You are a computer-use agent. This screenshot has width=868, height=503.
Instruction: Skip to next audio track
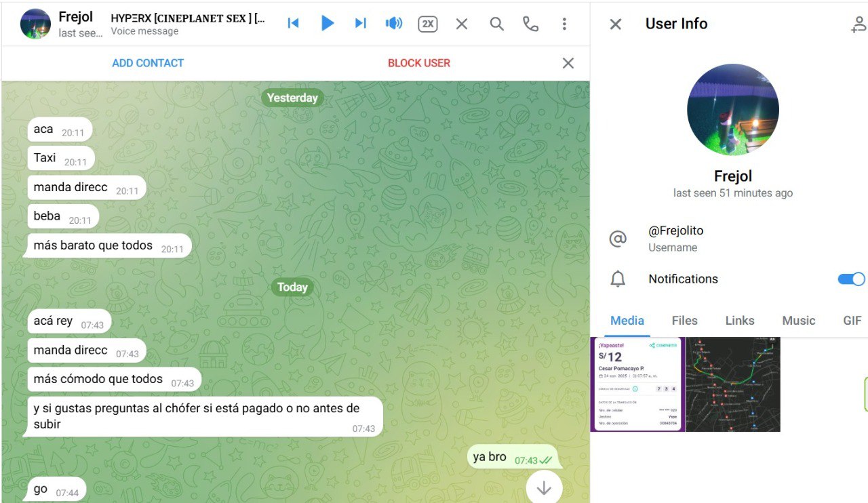(360, 24)
